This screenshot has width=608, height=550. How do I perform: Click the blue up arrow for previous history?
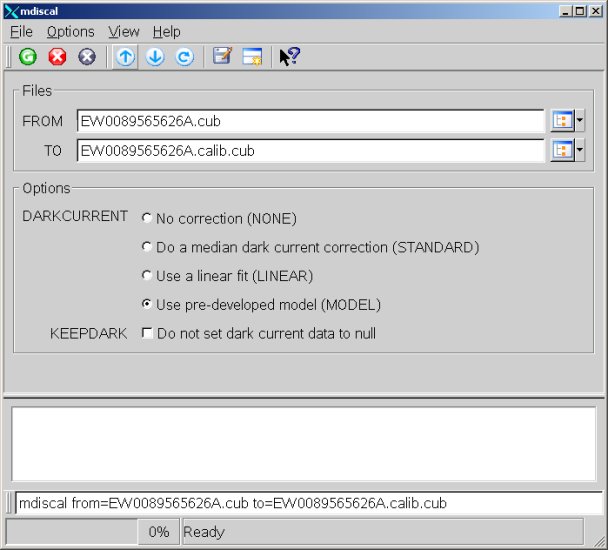tap(125, 57)
